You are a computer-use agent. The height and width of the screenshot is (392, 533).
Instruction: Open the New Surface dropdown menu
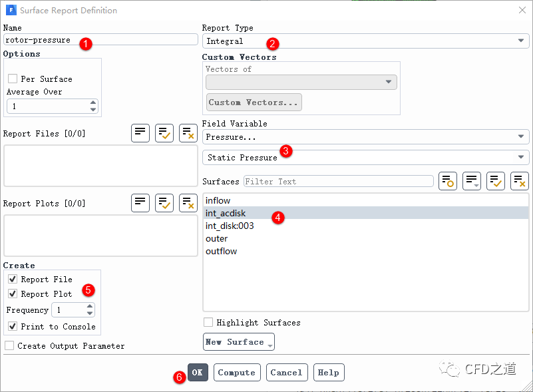pyautogui.click(x=238, y=342)
